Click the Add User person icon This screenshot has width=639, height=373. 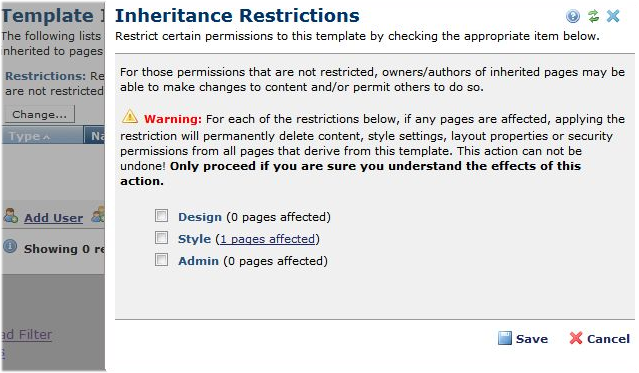[11, 216]
